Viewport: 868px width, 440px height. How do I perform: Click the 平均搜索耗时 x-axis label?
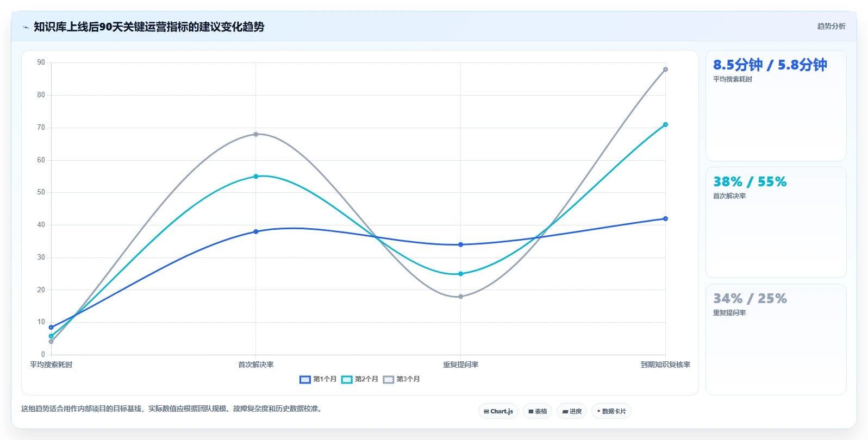51,364
